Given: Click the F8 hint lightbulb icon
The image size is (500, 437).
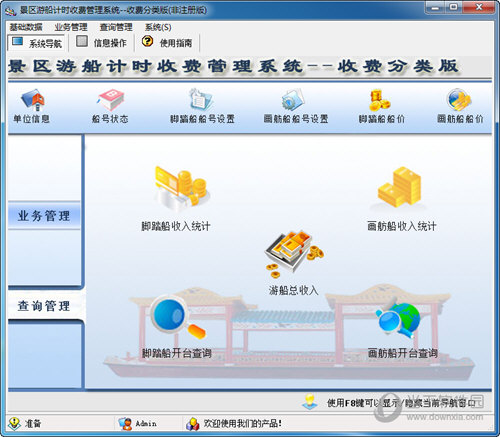Looking at the screenshot, I should tap(310, 402).
